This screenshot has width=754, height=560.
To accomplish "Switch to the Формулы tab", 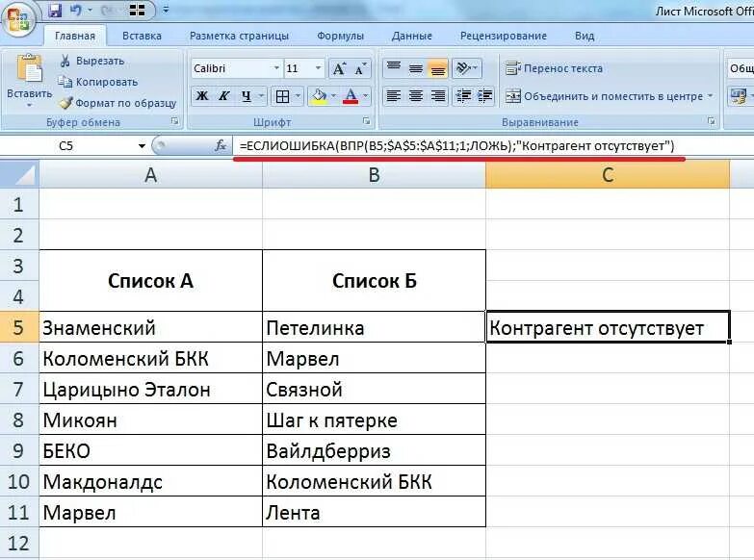I will [341, 36].
